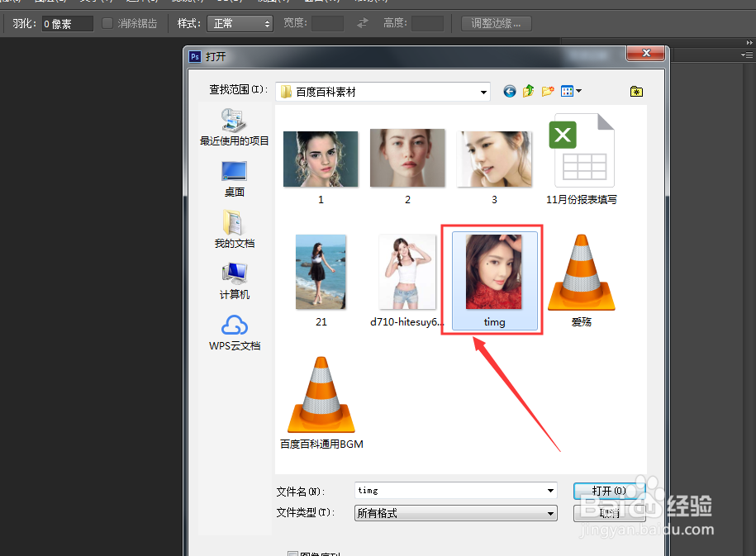Open the View menu grid icon
The height and width of the screenshot is (556, 756).
pyautogui.click(x=567, y=91)
